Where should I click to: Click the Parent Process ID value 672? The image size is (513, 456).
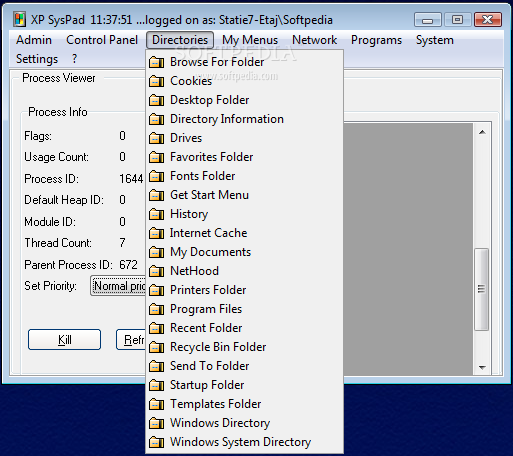[128, 265]
